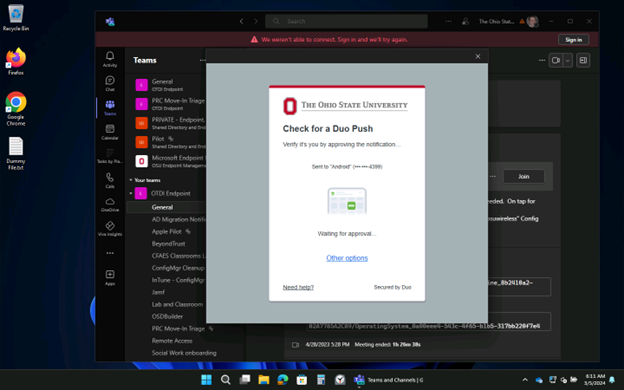
Task: Open OneDrive in Teams sidebar
Action: [x=110, y=205]
